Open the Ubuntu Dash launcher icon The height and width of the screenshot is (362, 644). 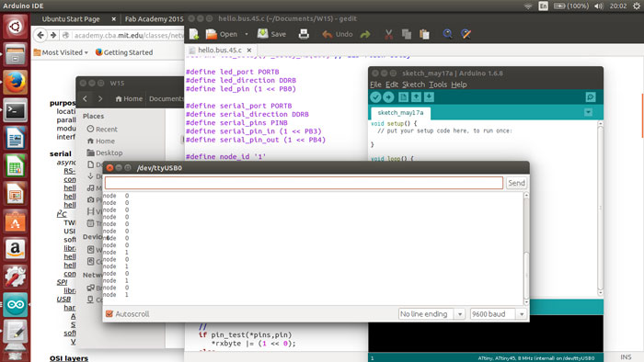click(x=16, y=27)
